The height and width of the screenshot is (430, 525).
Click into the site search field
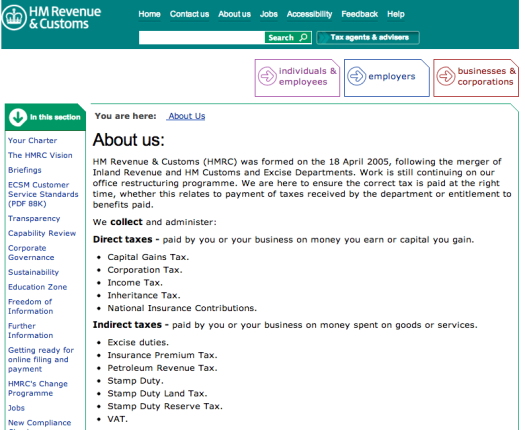click(202, 38)
